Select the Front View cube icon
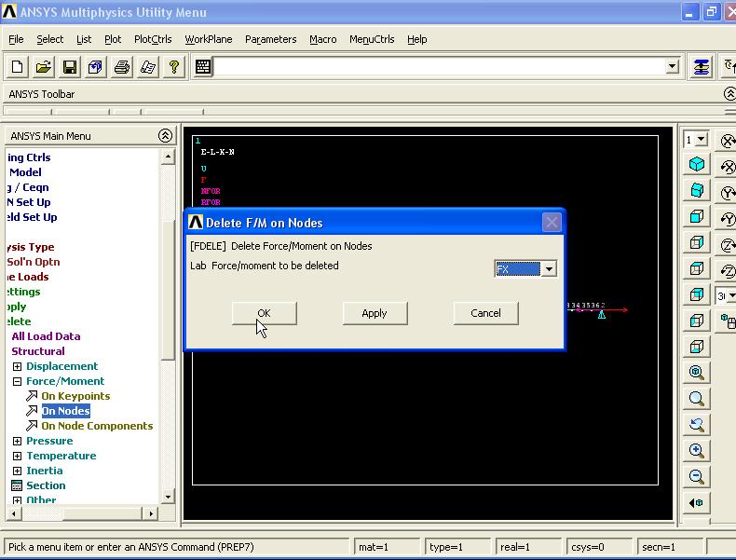 point(697,216)
